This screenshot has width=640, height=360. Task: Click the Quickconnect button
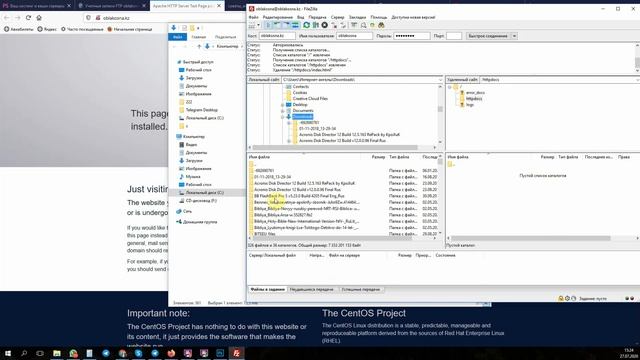tap(488, 36)
